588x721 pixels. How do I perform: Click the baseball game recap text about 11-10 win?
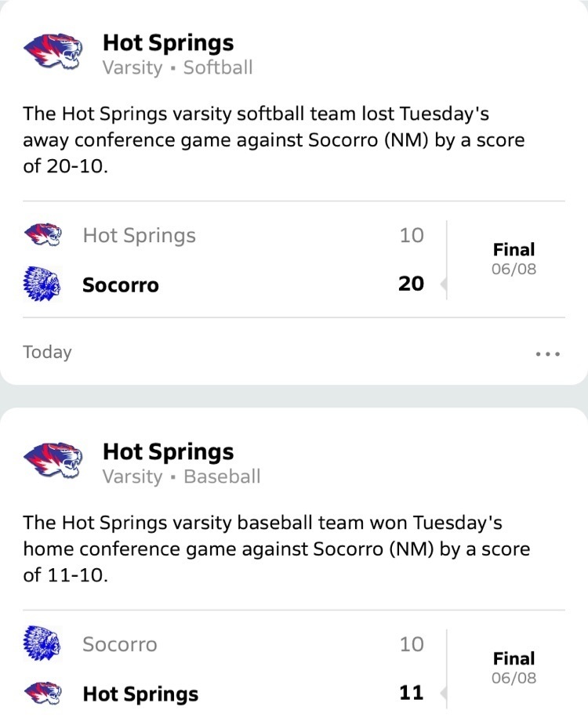[x=277, y=549]
